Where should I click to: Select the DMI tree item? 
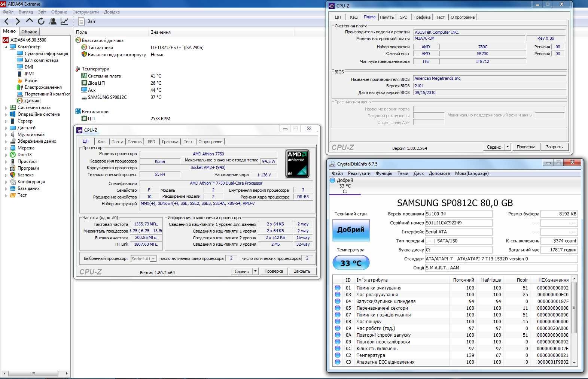pos(29,67)
